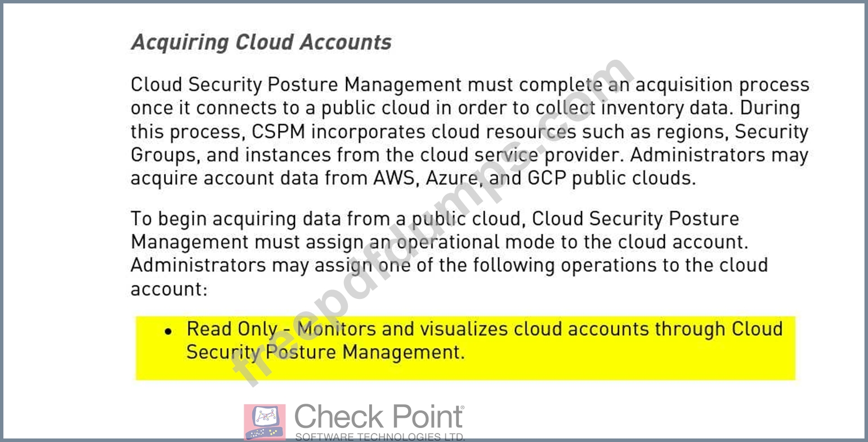Click the Check Point logo icon
Screen dimensions: 868x442
(x=265, y=422)
